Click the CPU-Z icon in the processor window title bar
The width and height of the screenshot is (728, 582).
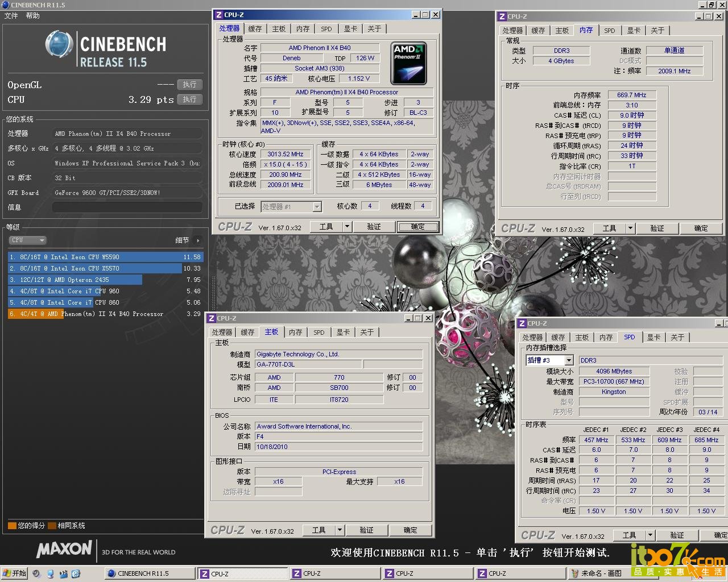pos(219,15)
